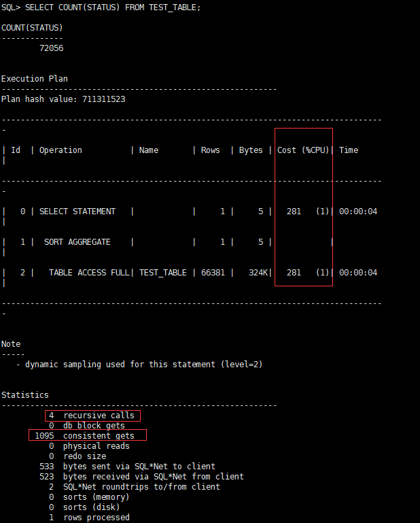This screenshot has height=523, width=420.
Task: Click time 00:00:04 in SELECT STATEMENT row
Action: pyautogui.click(x=358, y=212)
